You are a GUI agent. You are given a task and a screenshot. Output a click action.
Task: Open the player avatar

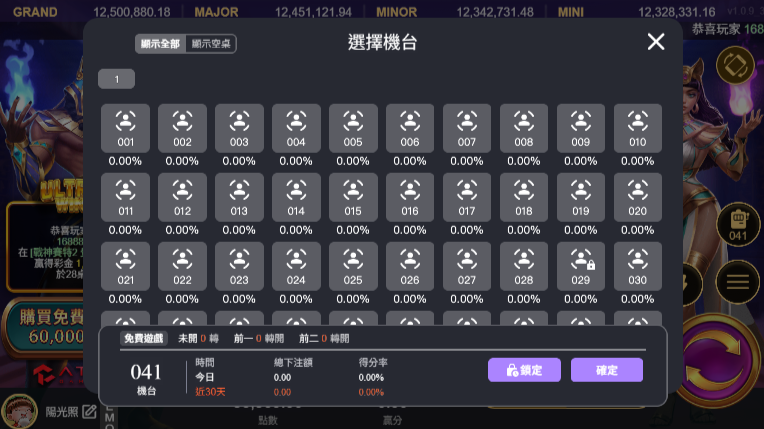(x=19, y=412)
